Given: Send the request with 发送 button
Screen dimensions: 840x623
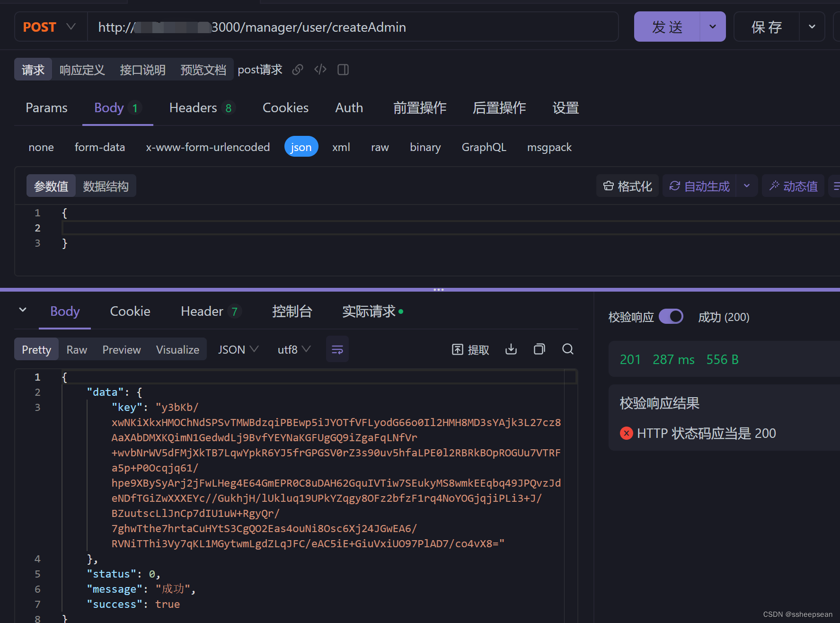Looking at the screenshot, I should pos(666,27).
